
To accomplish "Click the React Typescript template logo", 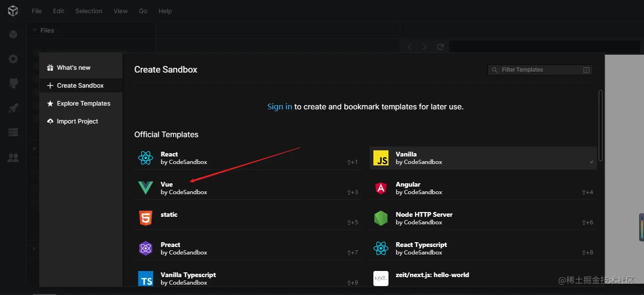I will tap(381, 248).
